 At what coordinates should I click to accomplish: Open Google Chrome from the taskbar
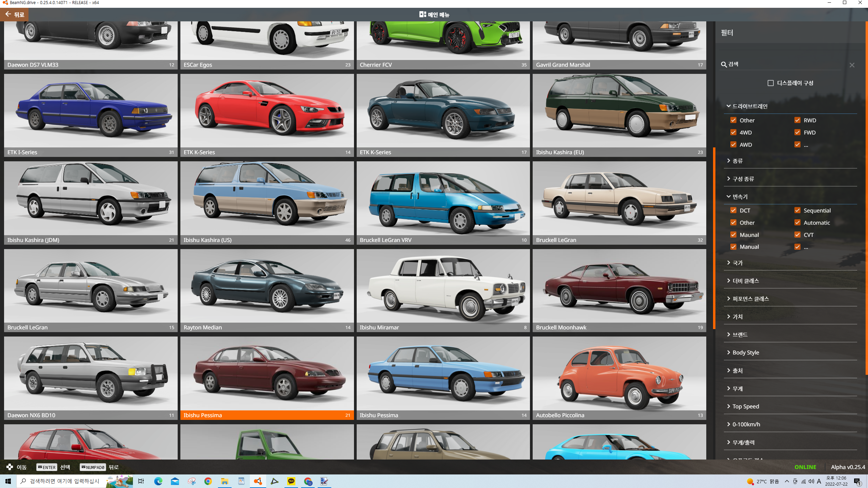[208, 481]
